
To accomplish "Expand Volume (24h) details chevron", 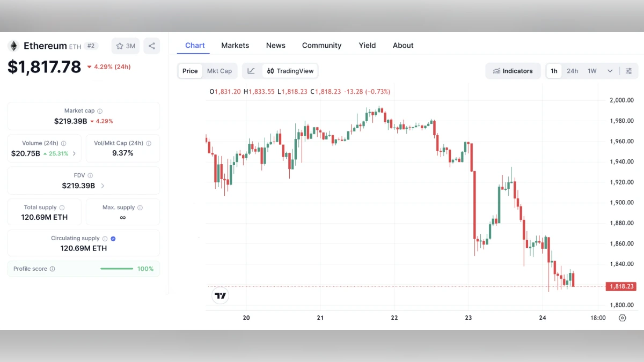I will click(x=74, y=153).
